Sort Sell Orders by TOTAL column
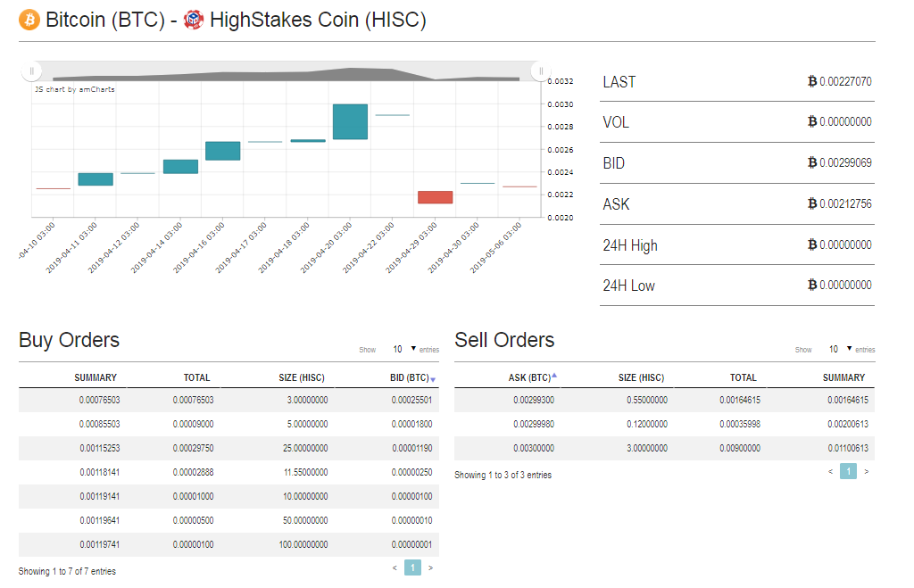The image size is (914, 588). (x=744, y=377)
